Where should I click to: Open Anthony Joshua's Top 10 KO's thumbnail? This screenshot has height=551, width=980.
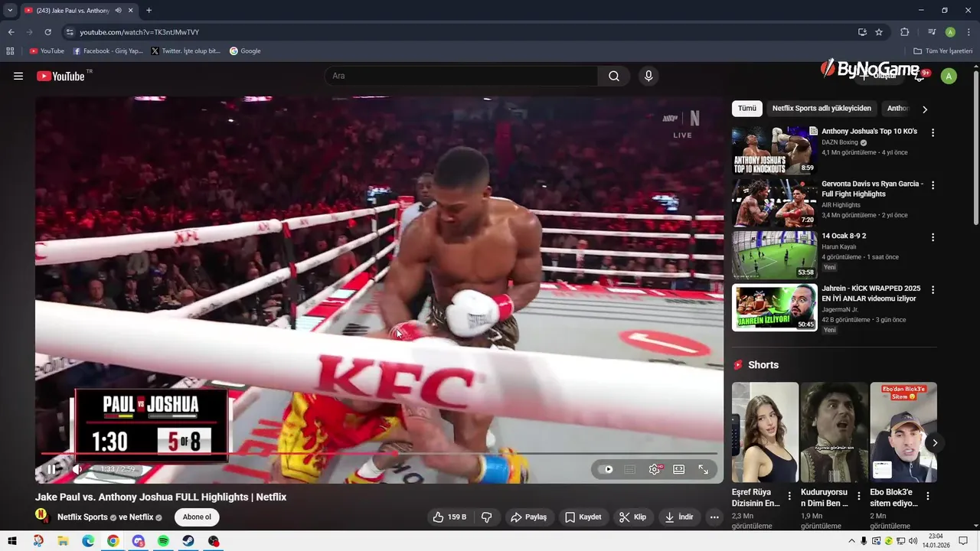click(774, 151)
